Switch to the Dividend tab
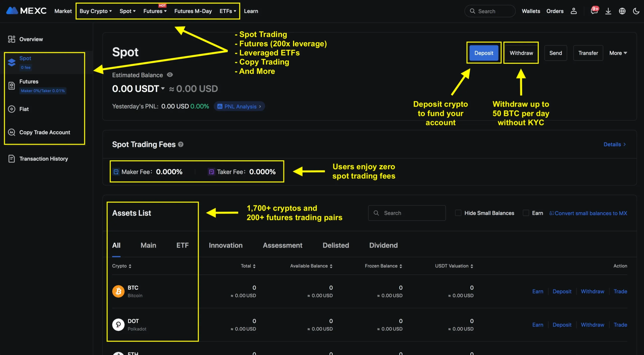 coord(383,245)
